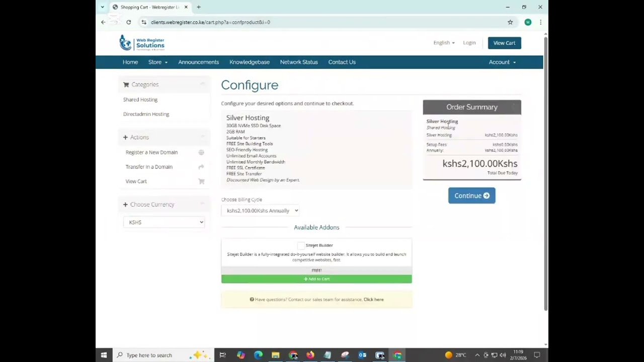Click the Continue button
Viewport: 644px width, 362px height.
coord(472,196)
